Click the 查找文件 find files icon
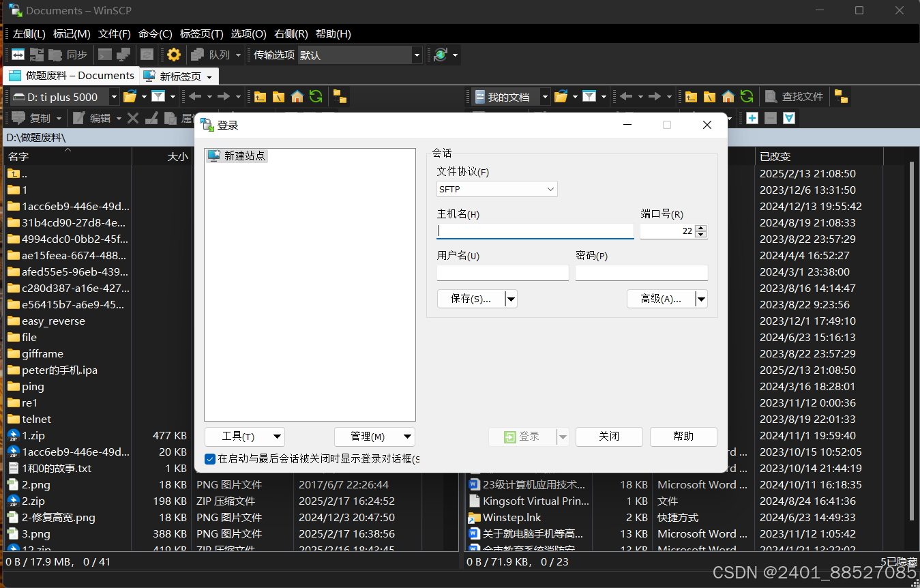This screenshot has height=588, width=920. pos(771,97)
